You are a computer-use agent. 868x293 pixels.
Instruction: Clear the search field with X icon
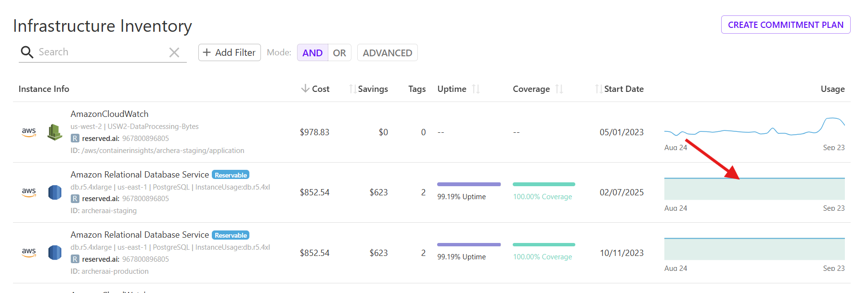point(174,52)
